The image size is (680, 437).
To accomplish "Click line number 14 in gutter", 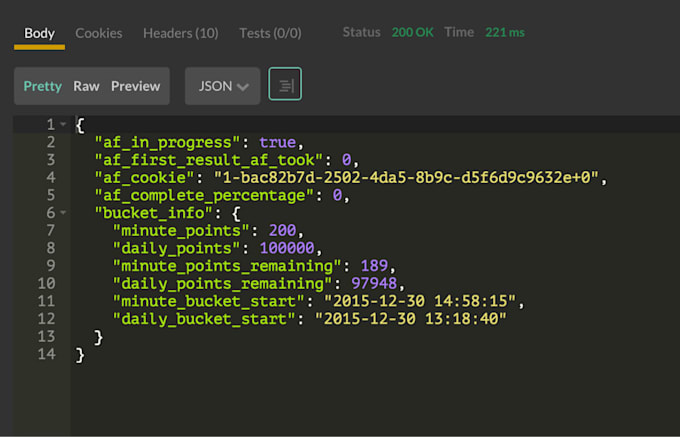I will [46, 354].
